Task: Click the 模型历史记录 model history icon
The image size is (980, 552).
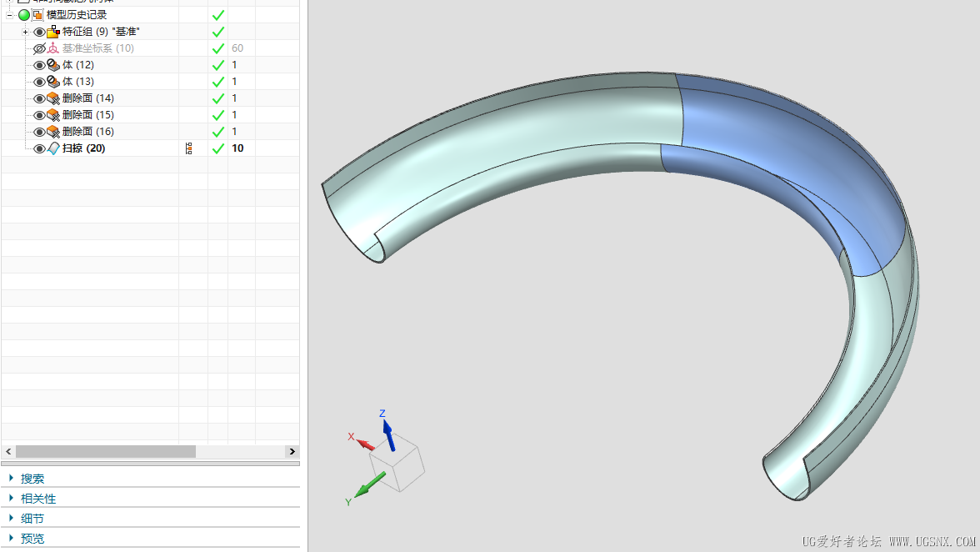Action: [x=37, y=14]
